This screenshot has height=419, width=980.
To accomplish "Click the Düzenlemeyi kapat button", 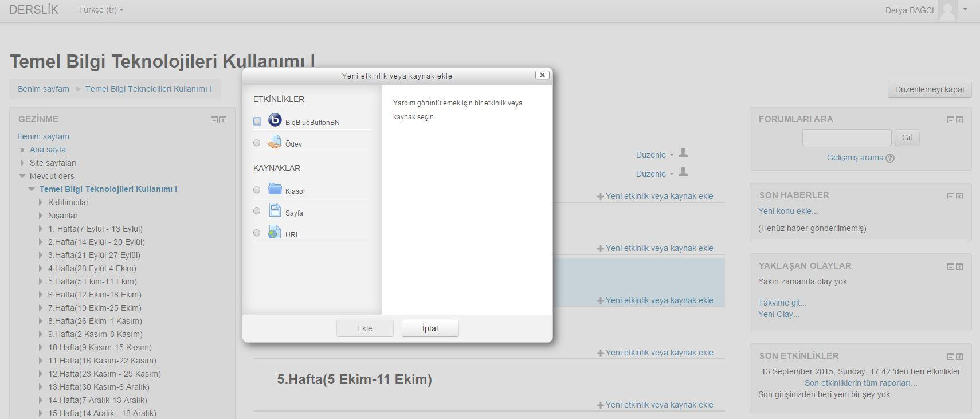I will (x=930, y=89).
